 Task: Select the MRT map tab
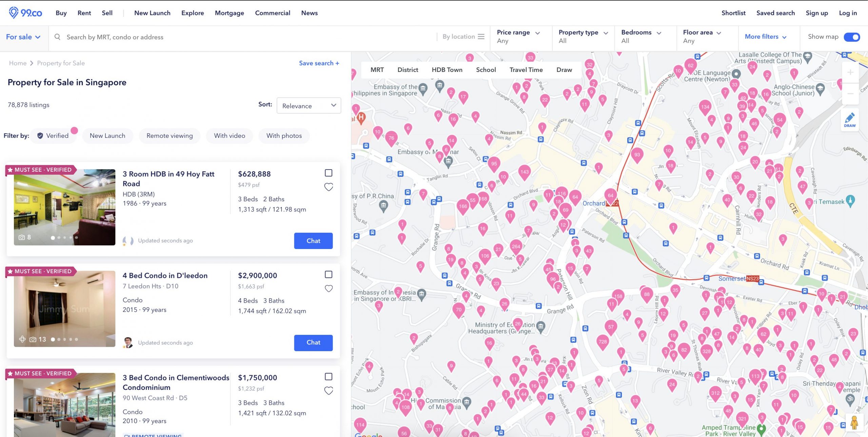[377, 70]
